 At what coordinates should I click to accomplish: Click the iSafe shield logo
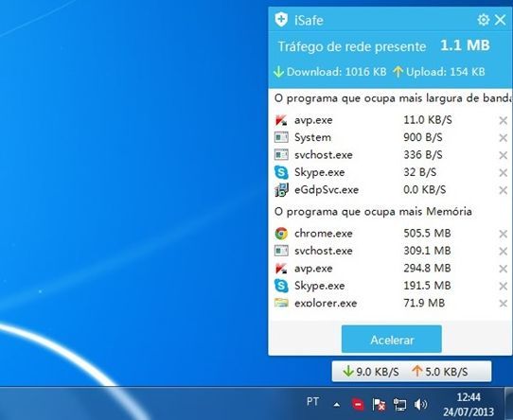pyautogui.click(x=281, y=20)
